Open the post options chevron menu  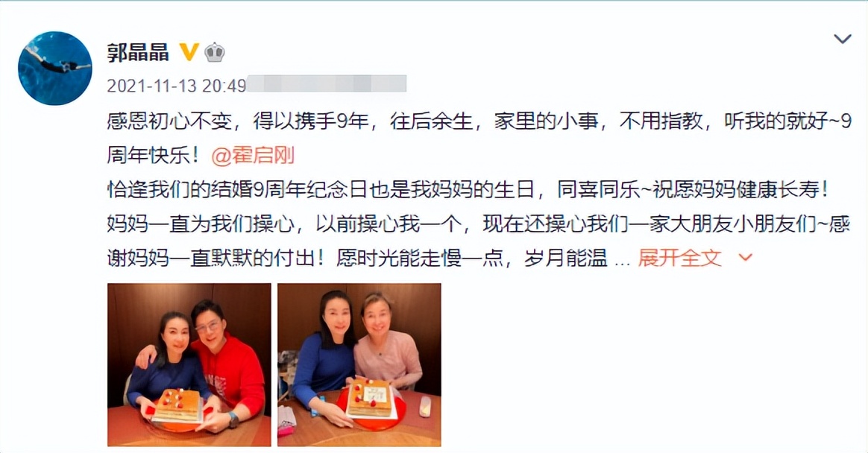pyautogui.click(x=843, y=39)
